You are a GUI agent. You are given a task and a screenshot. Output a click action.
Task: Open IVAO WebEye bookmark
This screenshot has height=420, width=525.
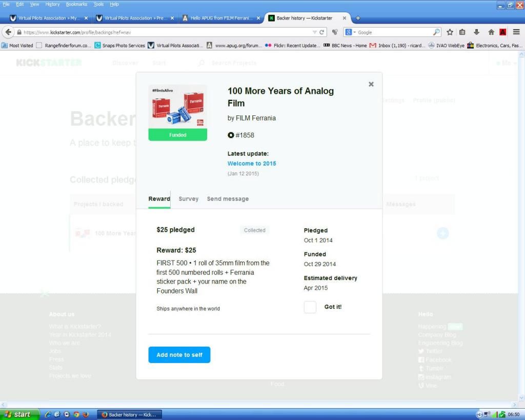point(447,45)
